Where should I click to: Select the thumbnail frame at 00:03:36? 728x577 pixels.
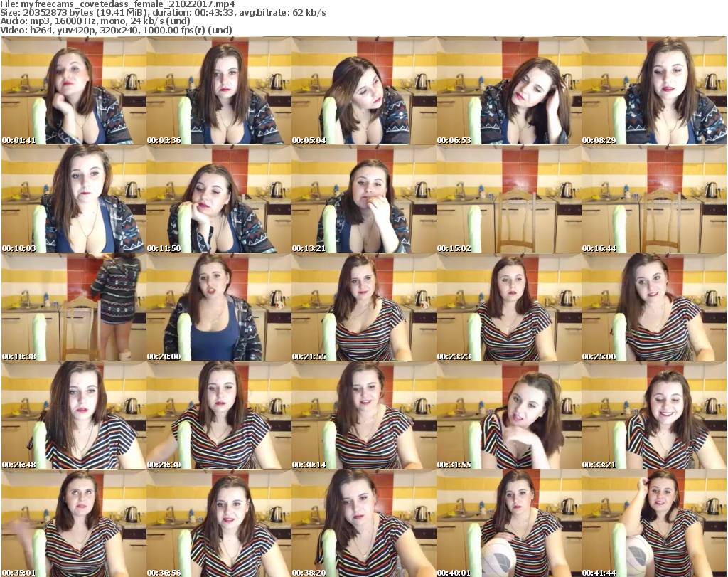(x=219, y=91)
